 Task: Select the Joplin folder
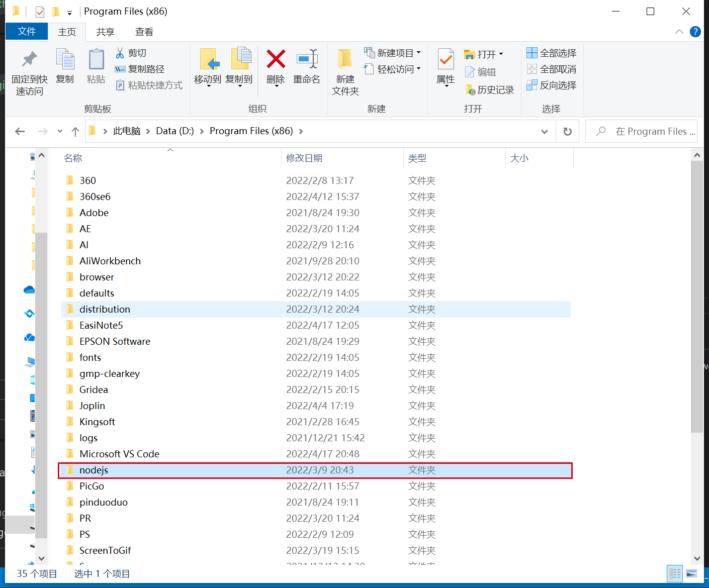click(x=315, y=406)
